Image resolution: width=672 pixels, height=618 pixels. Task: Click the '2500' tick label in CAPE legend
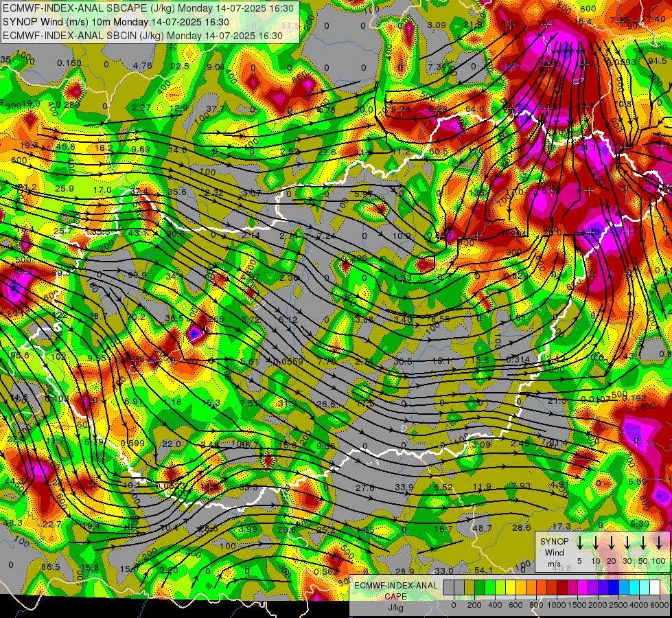(618, 605)
